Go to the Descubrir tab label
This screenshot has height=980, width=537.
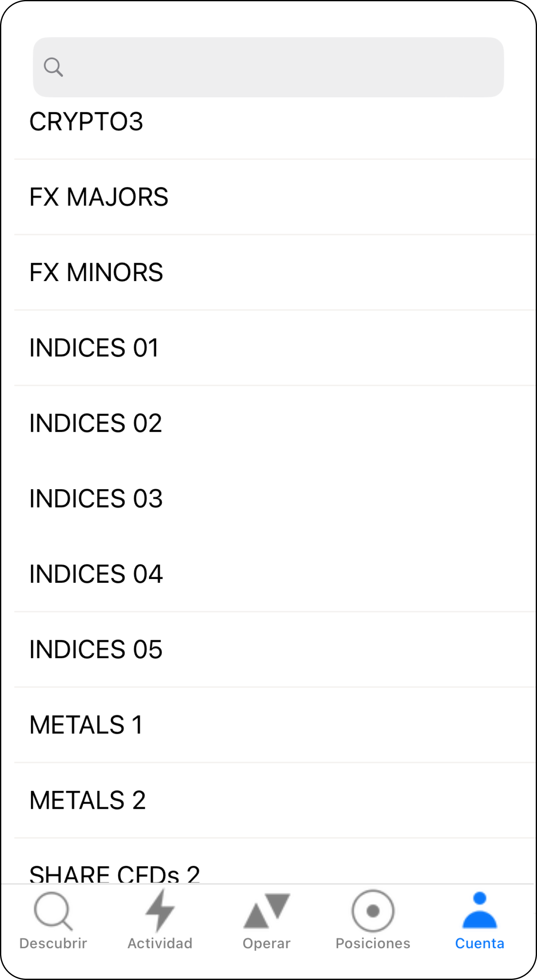click(x=53, y=944)
